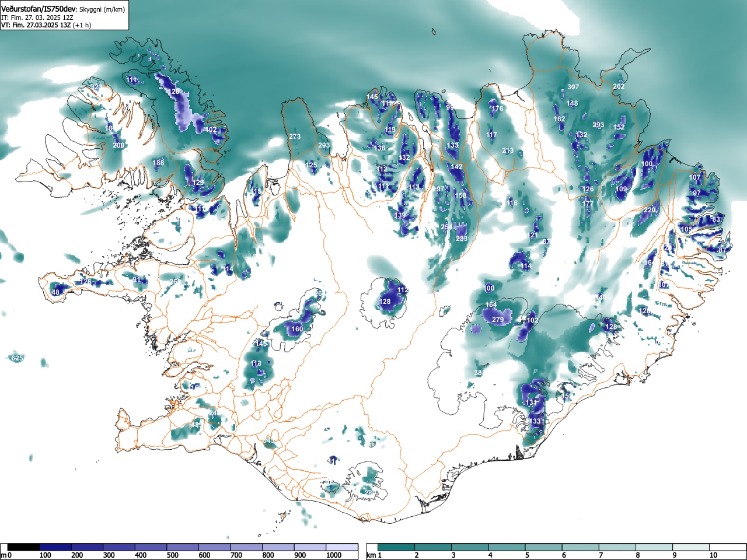
Task: Click the 139 visibility value
Action: (400, 216)
